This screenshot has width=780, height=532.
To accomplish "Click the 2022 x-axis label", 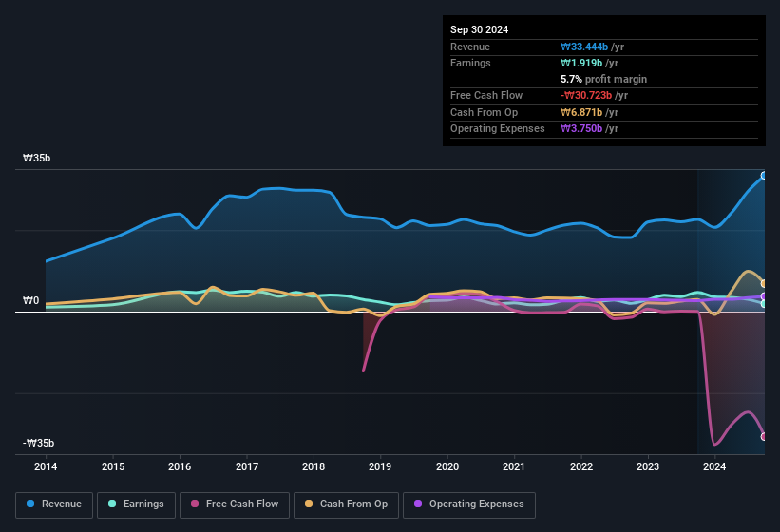I will point(581,466).
